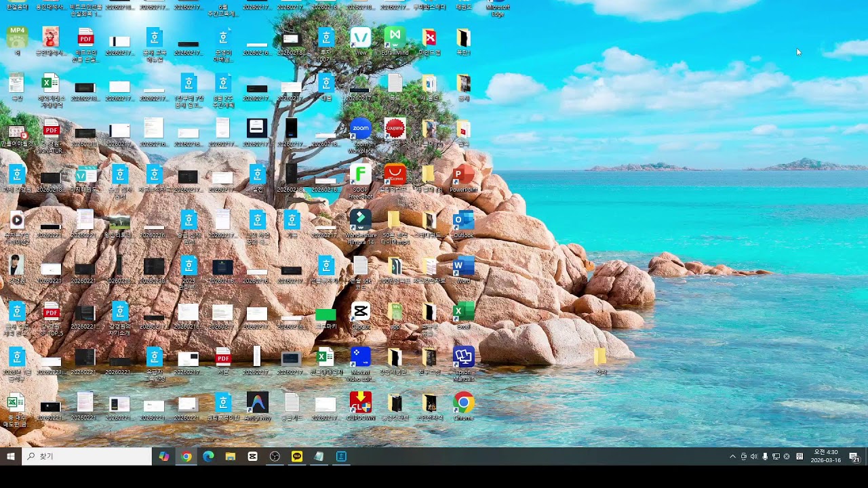Select the Epson Manuals shortcut
Viewport: 868px width, 488px height.
pyautogui.click(x=463, y=364)
